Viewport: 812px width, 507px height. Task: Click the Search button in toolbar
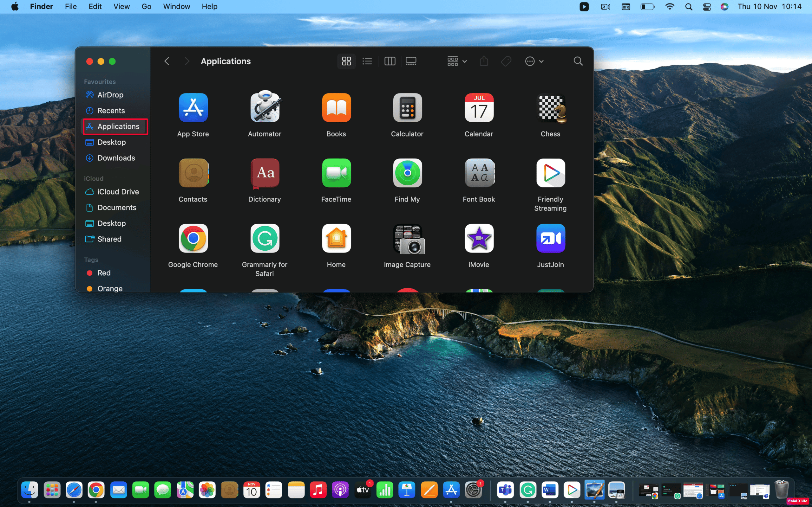[x=578, y=61]
